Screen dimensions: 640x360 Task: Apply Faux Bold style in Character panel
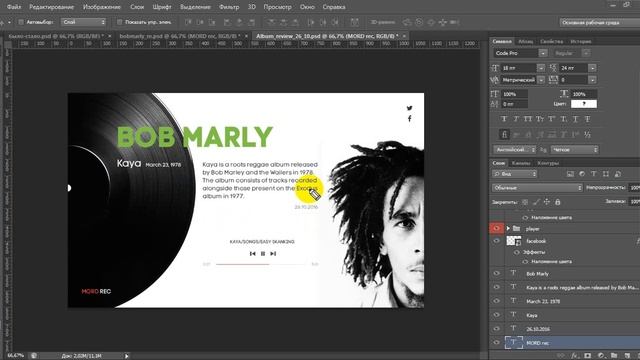click(504, 119)
